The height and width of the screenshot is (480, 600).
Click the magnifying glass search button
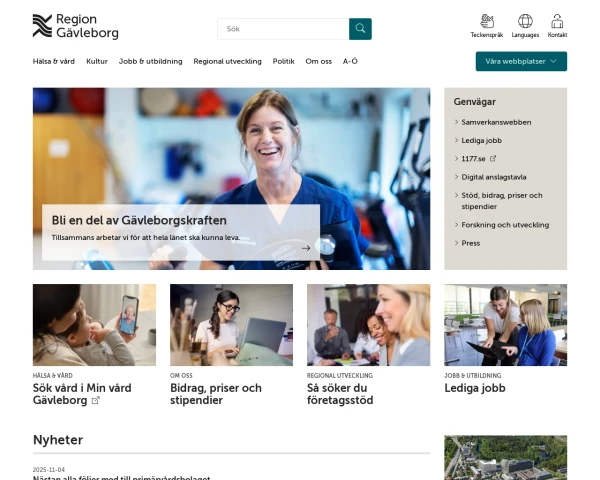click(360, 29)
